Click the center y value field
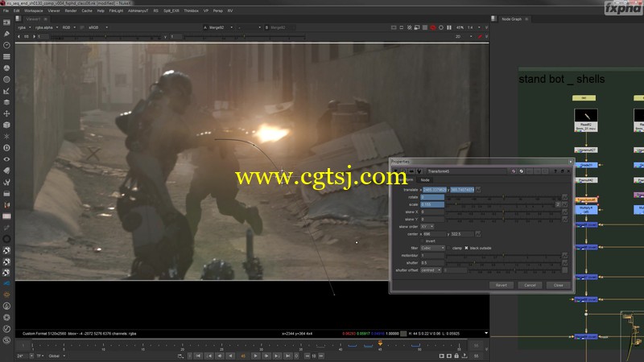The width and height of the screenshot is (644, 362). click(462, 234)
